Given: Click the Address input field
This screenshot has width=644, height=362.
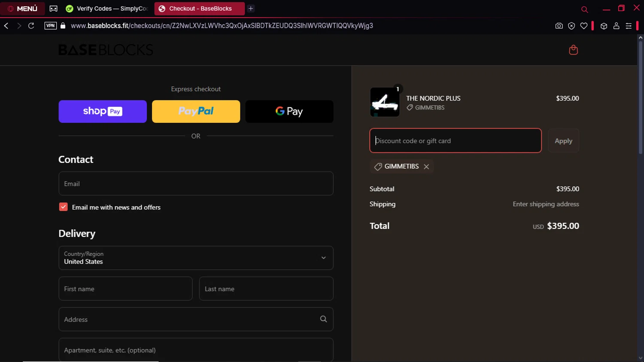Looking at the screenshot, I should tap(196, 319).
